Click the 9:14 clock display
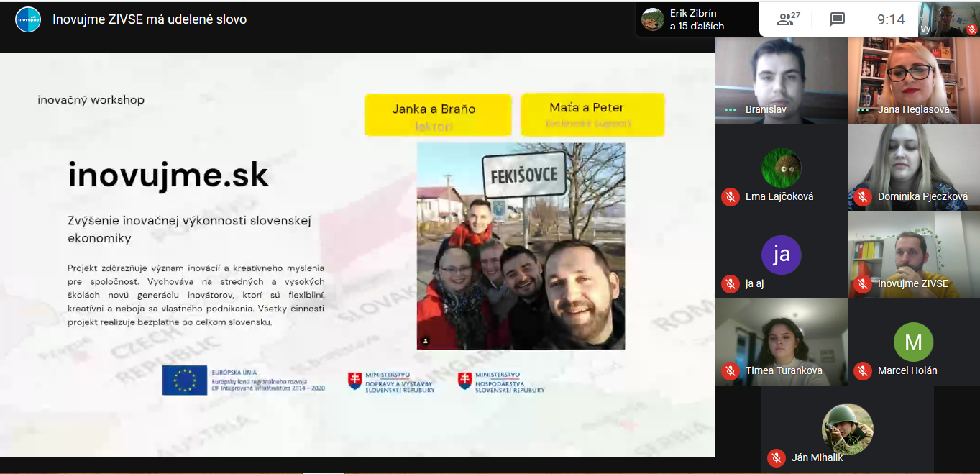 [x=891, y=19]
